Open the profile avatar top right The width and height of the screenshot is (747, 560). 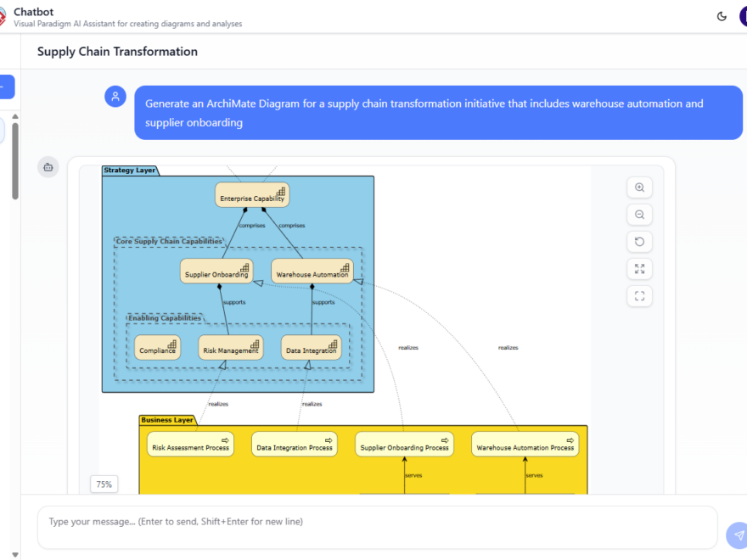pos(744,15)
